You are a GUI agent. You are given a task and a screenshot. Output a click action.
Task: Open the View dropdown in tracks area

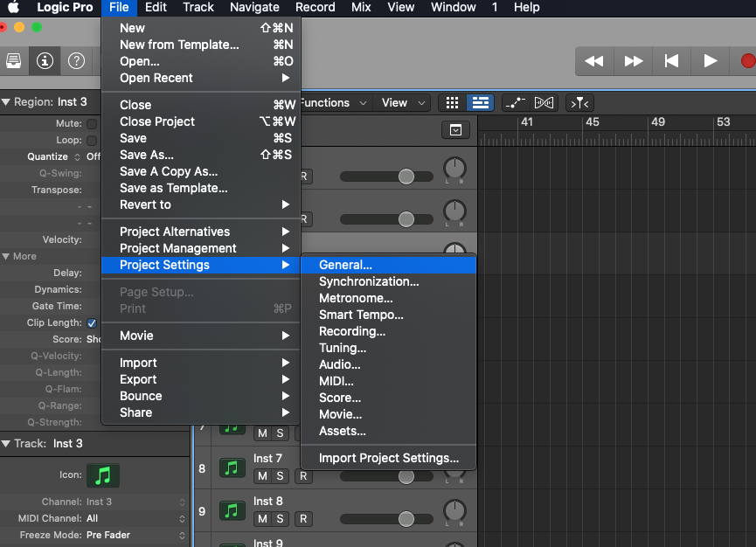[x=404, y=102]
